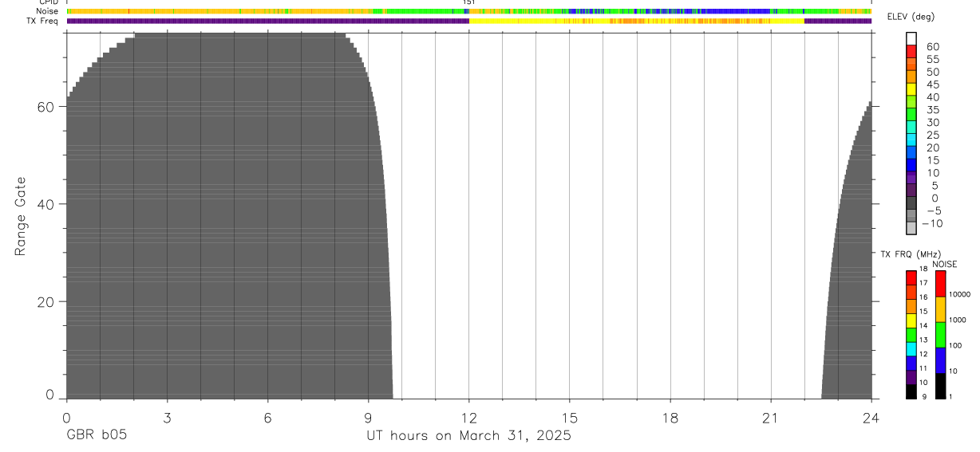The height and width of the screenshot is (452, 980).
Task: Click the black bottom segment of NOISE colorbar
Action: click(940, 386)
